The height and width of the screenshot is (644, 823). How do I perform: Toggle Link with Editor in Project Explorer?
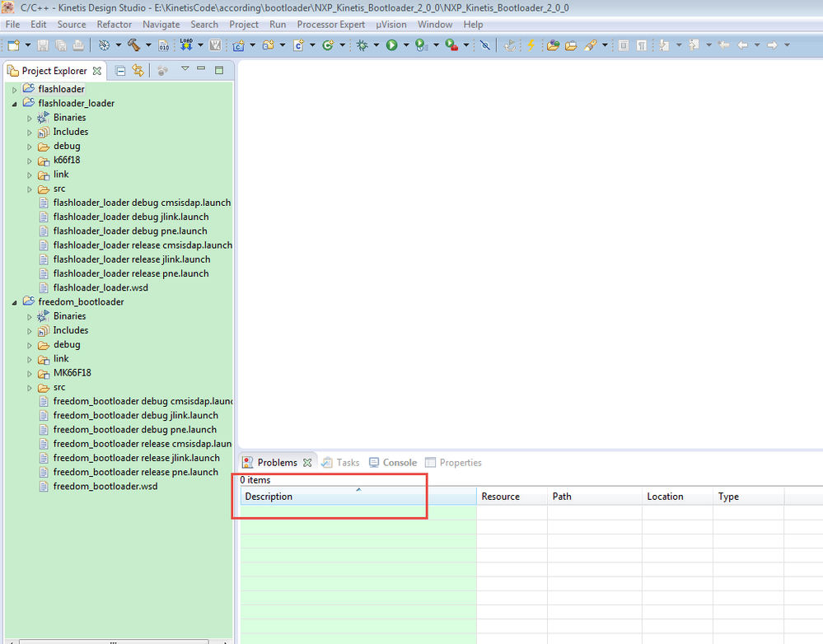point(138,70)
